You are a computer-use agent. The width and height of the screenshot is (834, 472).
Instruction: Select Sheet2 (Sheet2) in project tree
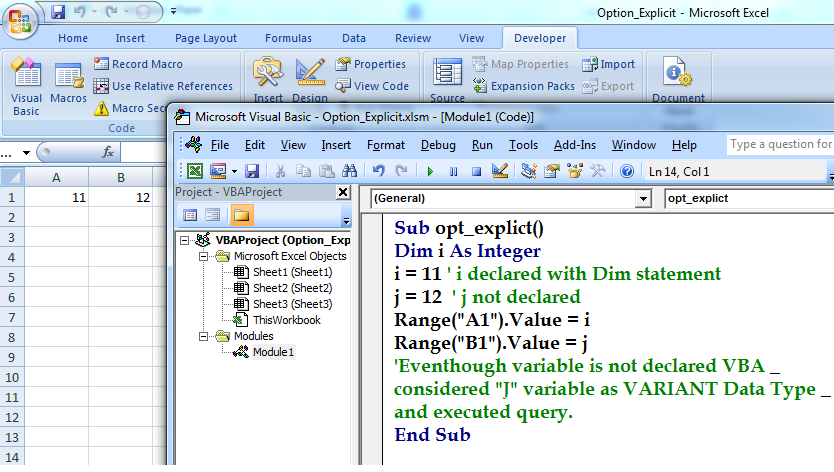[293, 288]
